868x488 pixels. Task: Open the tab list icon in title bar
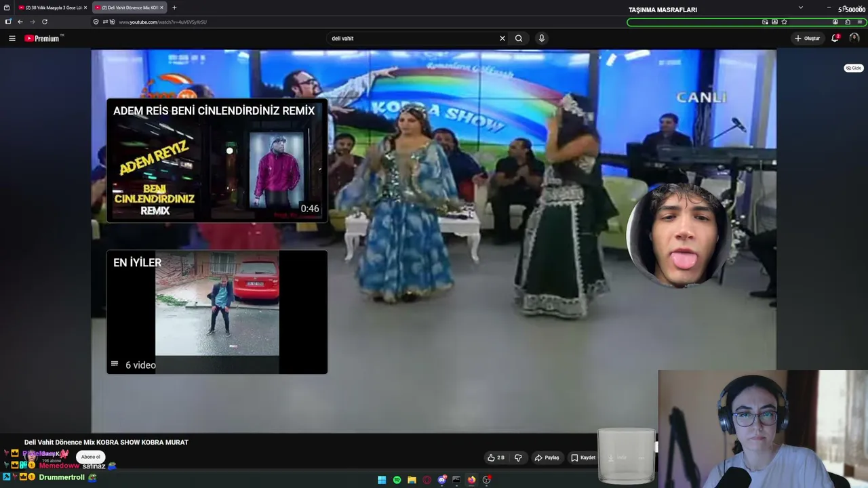tap(7, 7)
